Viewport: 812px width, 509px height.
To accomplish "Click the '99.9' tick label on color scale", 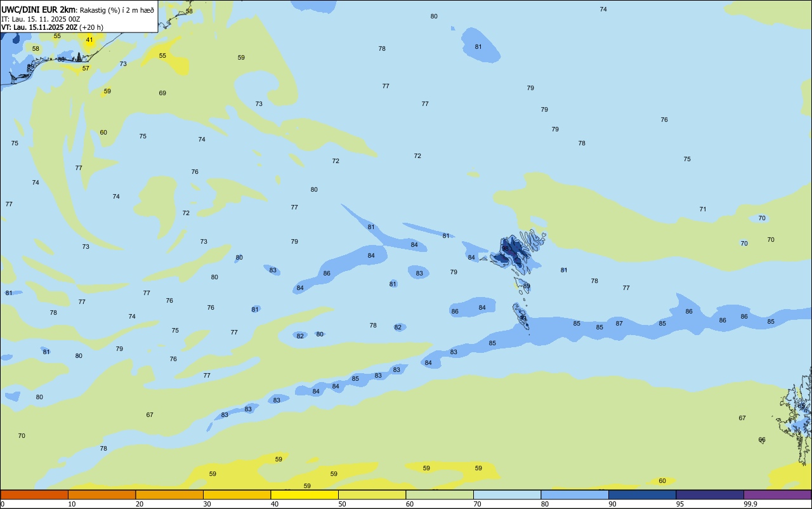I will point(750,504).
